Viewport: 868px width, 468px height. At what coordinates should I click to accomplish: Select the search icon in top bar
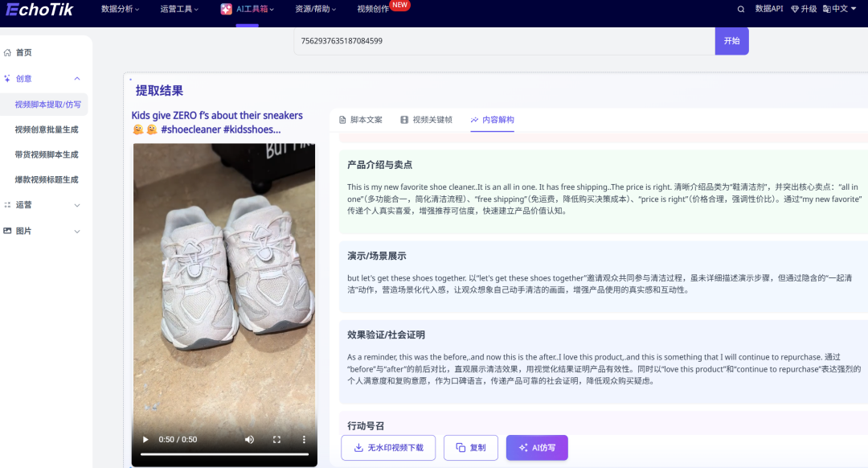(740, 10)
